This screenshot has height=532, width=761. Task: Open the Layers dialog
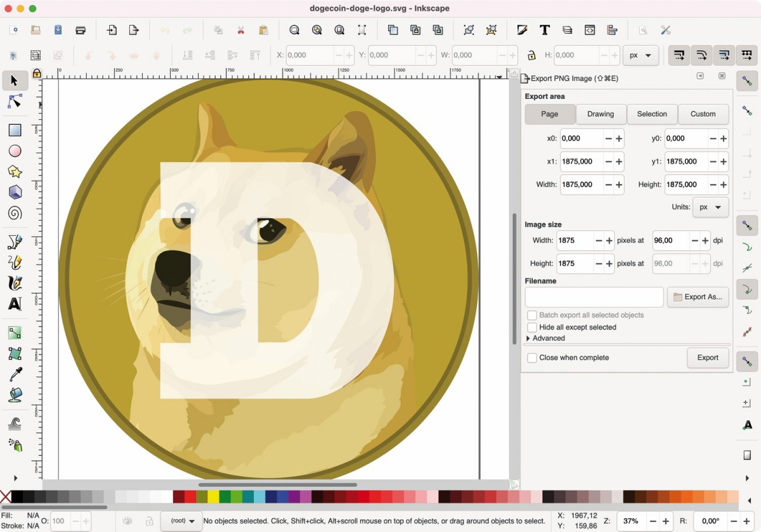(x=567, y=30)
